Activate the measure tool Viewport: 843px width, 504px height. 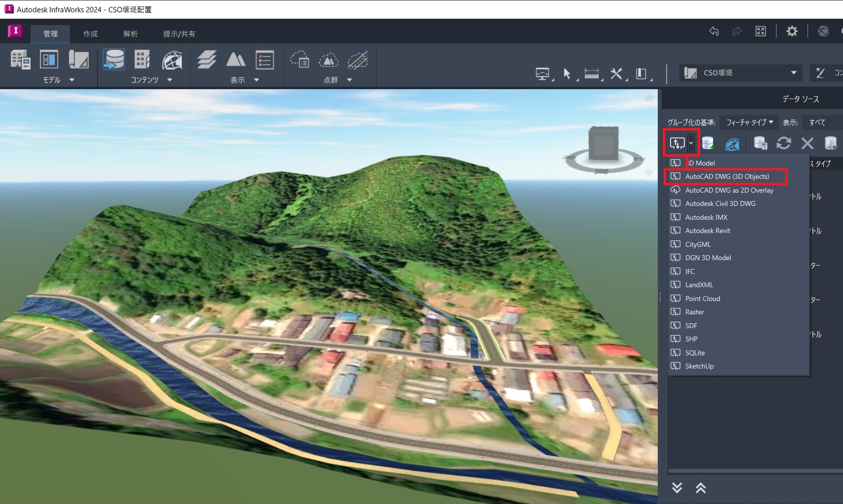(591, 73)
